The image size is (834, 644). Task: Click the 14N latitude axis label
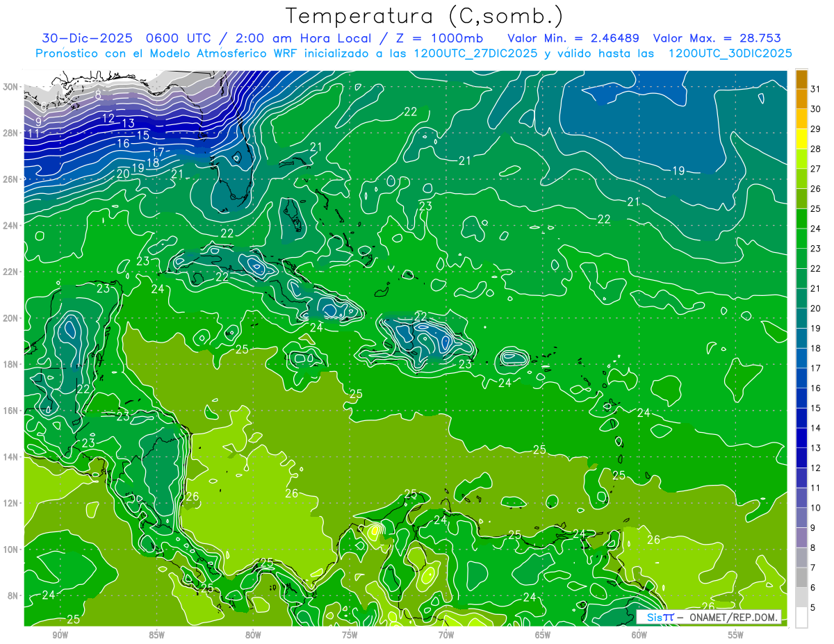tap(12, 456)
